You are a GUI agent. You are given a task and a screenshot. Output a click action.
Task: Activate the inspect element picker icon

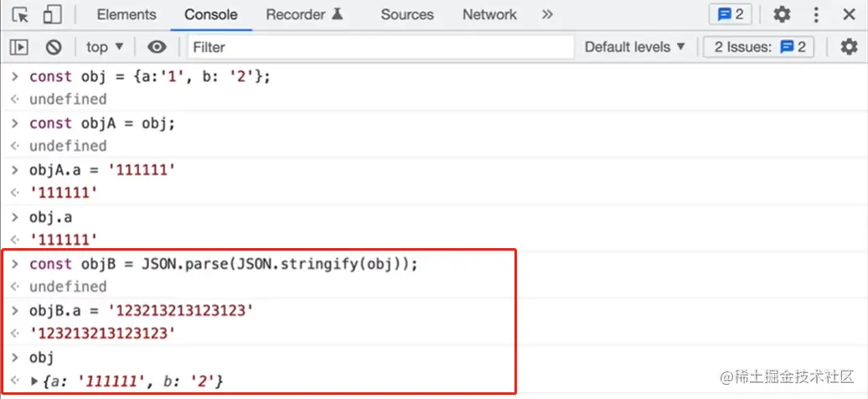(20, 15)
